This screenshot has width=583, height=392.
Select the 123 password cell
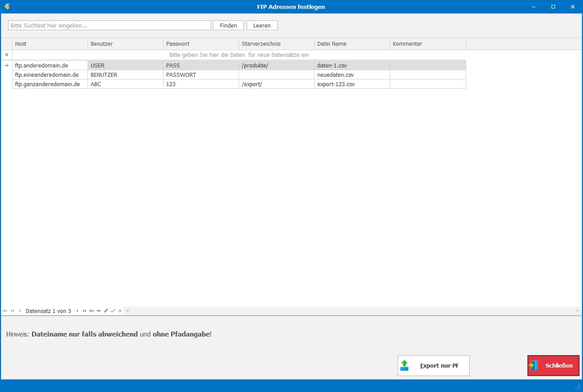point(201,84)
